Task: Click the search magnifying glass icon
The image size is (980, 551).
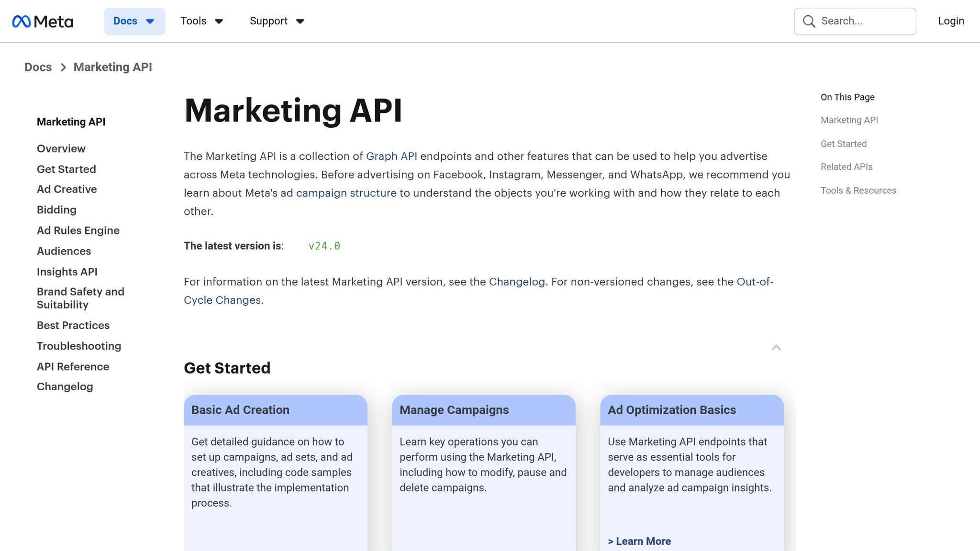Action: click(809, 21)
